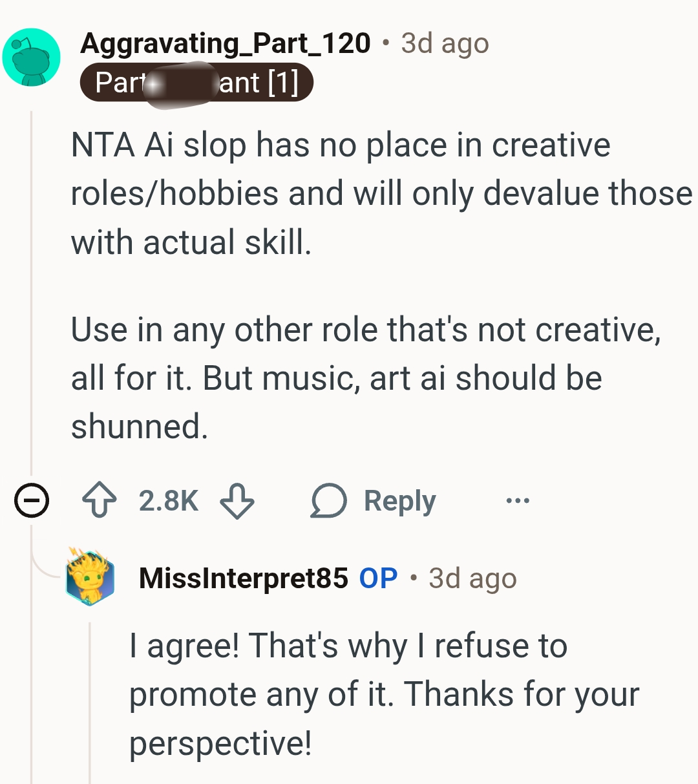Click the Reply speech bubble icon
698x784 pixels.
[329, 501]
